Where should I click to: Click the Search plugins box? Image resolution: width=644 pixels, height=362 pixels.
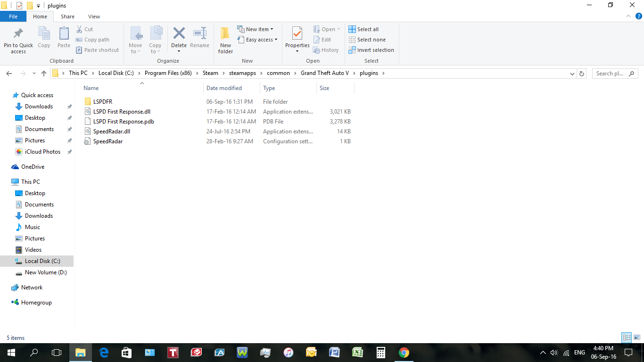(615, 74)
